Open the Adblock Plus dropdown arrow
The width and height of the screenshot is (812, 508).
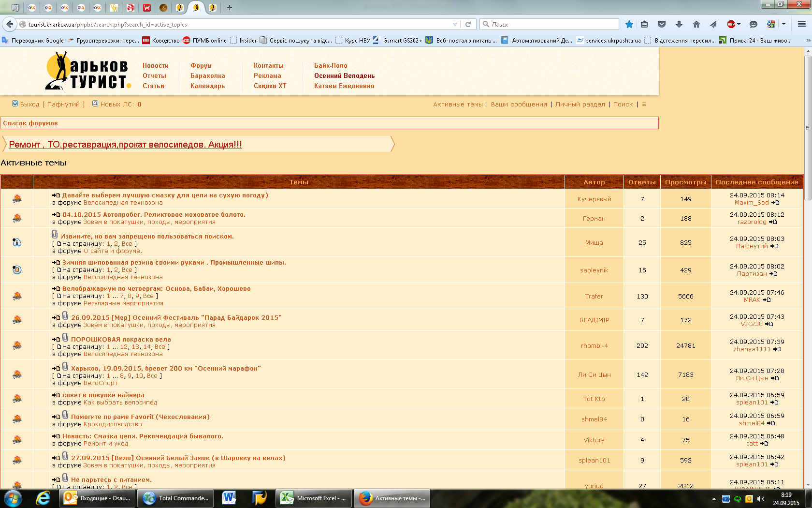739,24
